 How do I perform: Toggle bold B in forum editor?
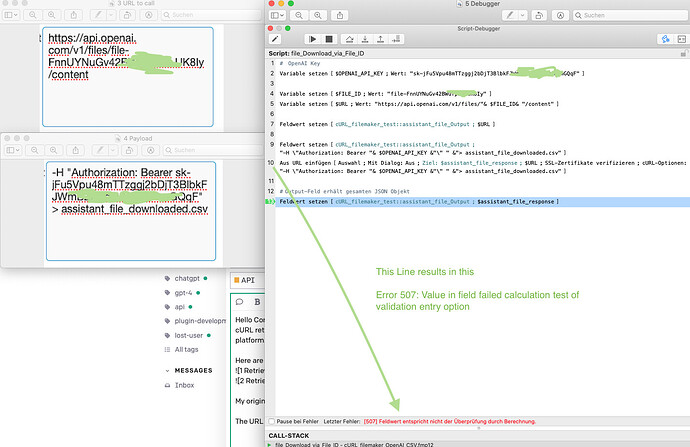pyautogui.click(x=257, y=302)
